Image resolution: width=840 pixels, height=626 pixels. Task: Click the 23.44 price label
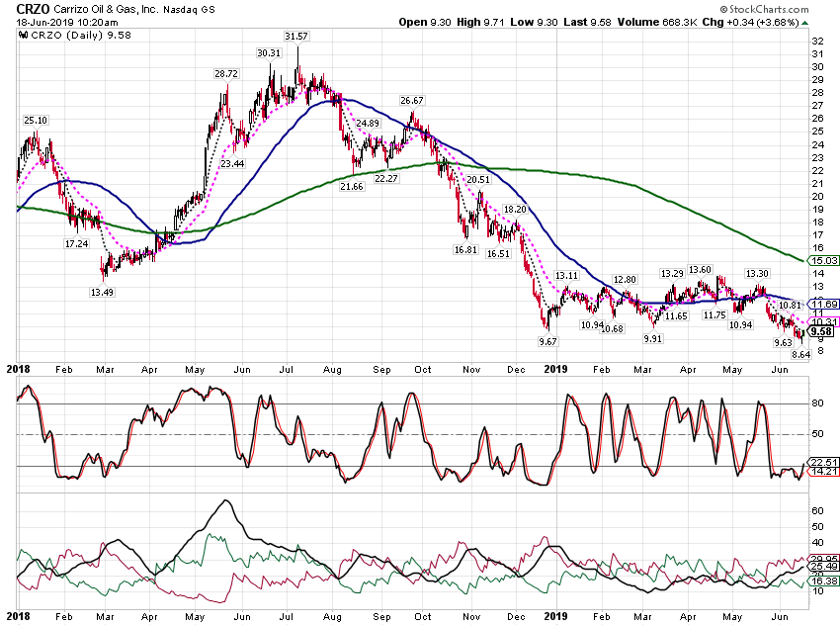(x=232, y=164)
